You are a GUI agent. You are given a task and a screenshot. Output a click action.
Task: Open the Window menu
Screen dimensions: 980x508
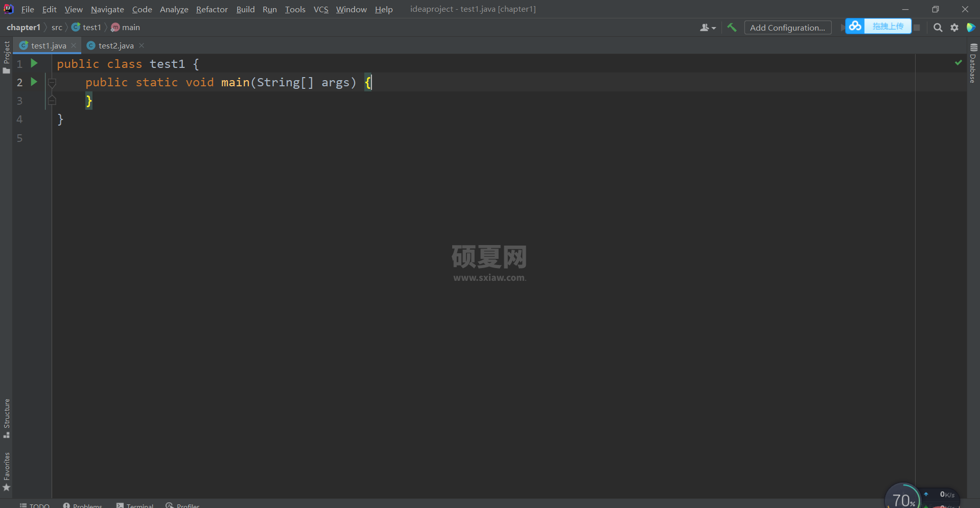[x=352, y=9]
